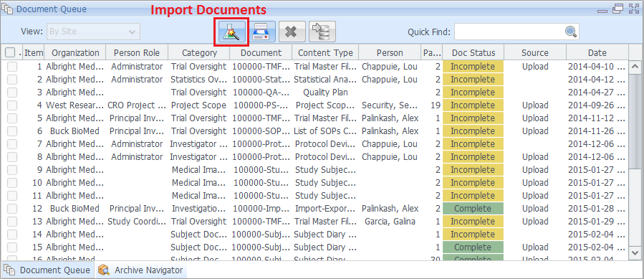Click 'List of SOPs C...' content type cell
This screenshot has height=279, width=644.
pyautogui.click(x=325, y=131)
